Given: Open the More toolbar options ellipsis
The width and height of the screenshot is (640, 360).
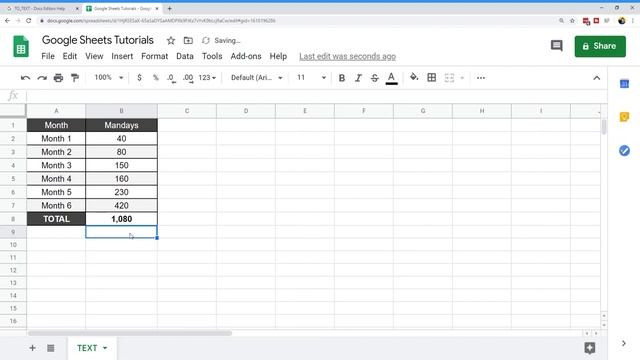Looking at the screenshot, I should [481, 78].
